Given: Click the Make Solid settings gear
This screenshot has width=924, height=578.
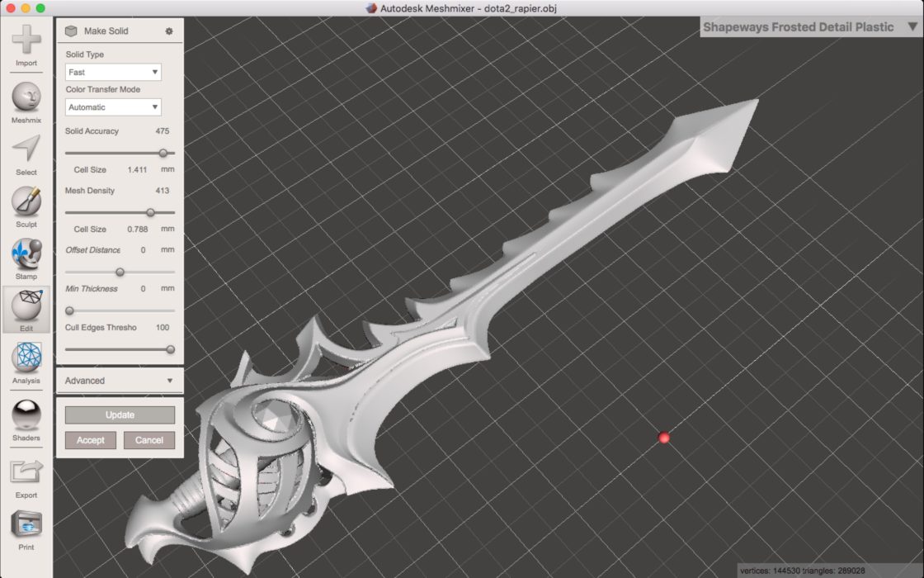Looking at the screenshot, I should (x=169, y=31).
